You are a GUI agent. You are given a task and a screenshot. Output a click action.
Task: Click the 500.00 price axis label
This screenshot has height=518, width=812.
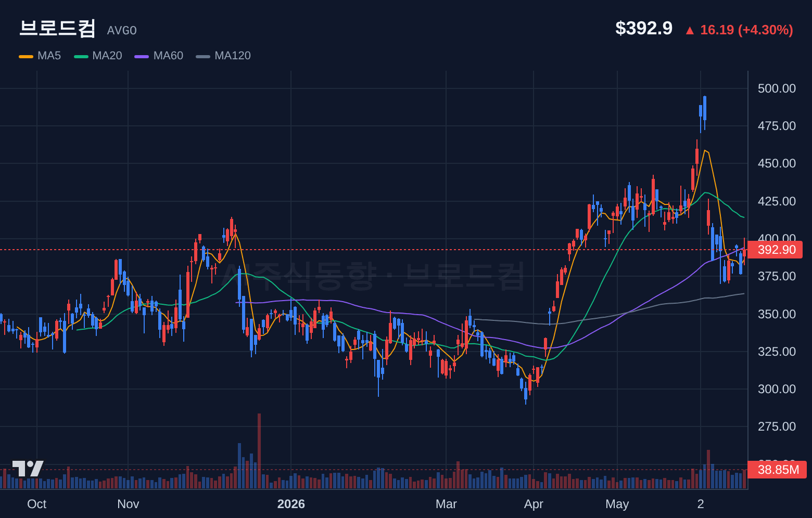click(x=777, y=88)
